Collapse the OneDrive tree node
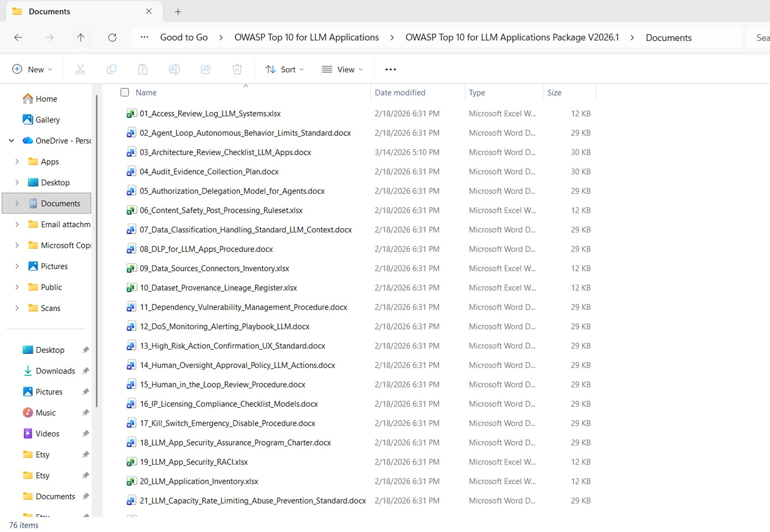This screenshot has width=770, height=532. tap(11, 141)
